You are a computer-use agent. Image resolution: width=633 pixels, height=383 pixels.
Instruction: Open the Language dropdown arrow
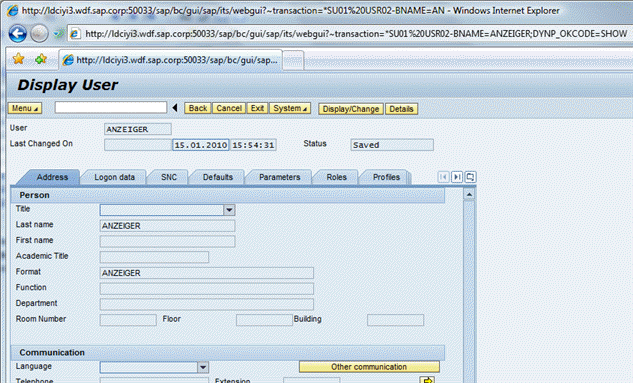click(x=203, y=367)
